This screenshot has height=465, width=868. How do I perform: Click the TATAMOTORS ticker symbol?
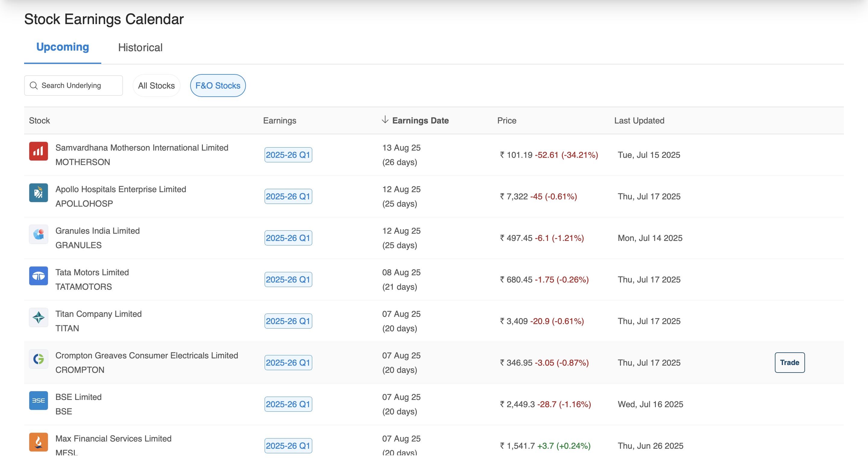click(x=83, y=287)
